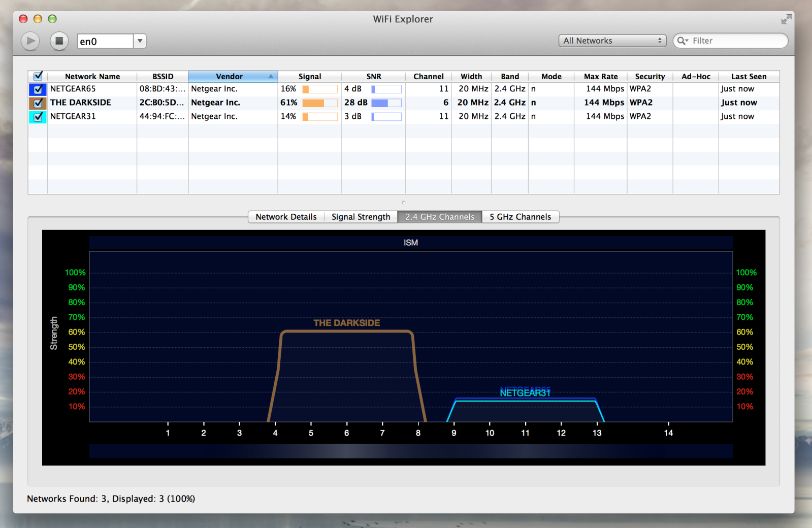
Task: Start scanning with the play button
Action: click(x=30, y=41)
